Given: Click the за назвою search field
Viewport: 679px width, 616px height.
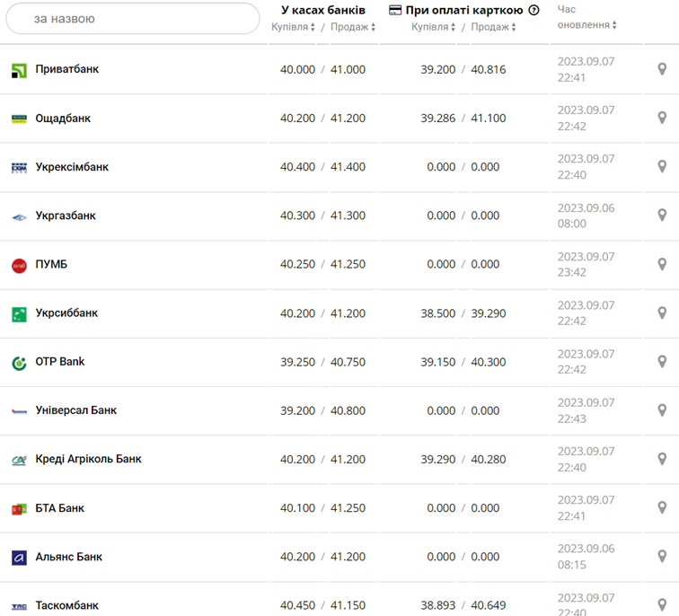Looking at the screenshot, I should coord(133,18).
